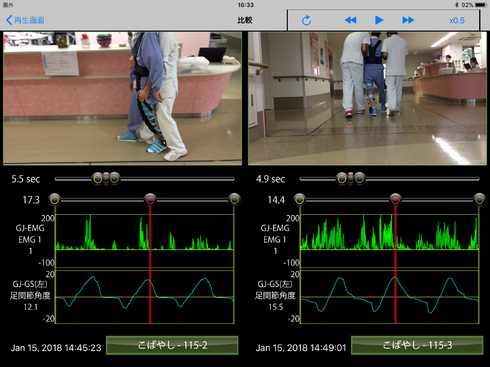Tap the fast-forward button

[408, 20]
